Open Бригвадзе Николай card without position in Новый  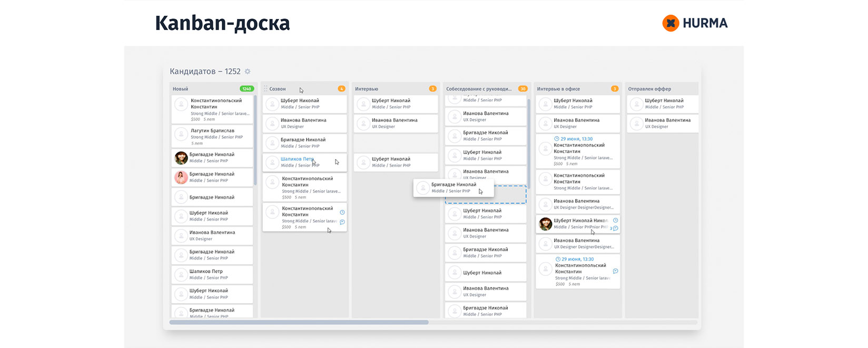[212, 197]
